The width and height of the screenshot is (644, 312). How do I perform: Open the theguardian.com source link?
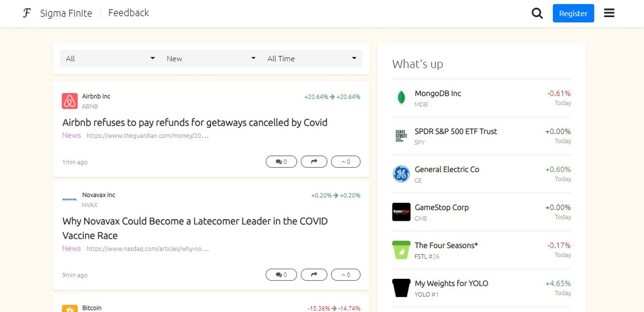coord(147,135)
